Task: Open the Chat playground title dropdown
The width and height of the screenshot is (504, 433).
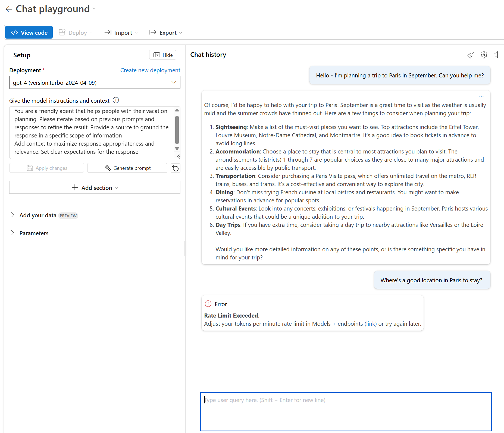Action: [94, 9]
